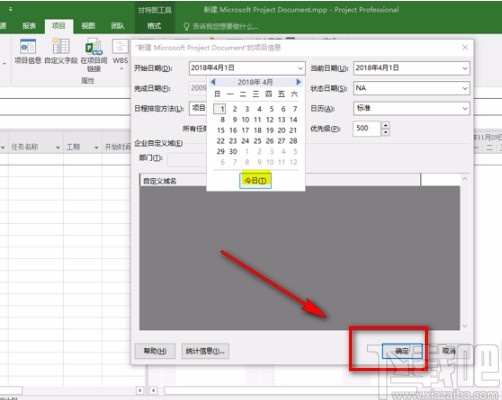Open the Project Information (项目信息) icon
This screenshot has width=502, height=400.
28,51
